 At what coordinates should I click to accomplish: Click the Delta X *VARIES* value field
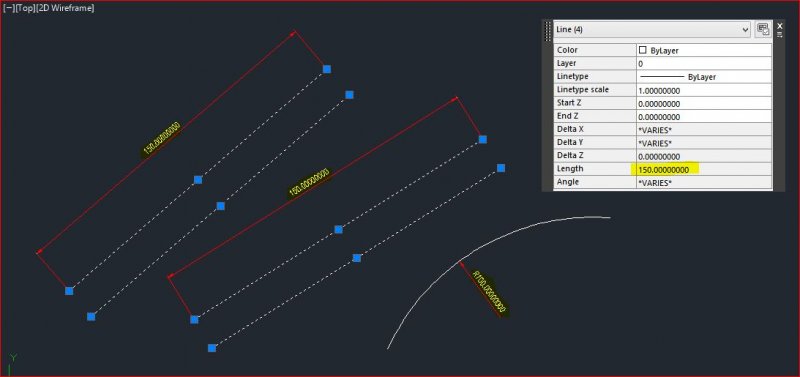click(704, 130)
